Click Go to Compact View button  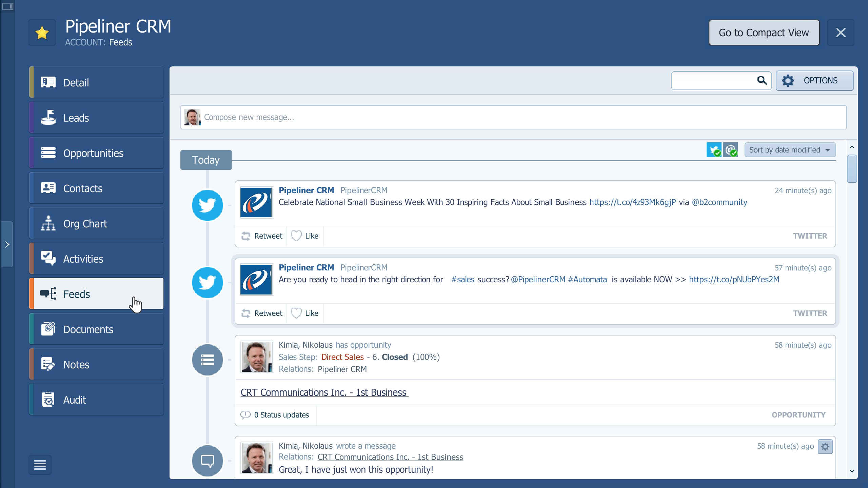pyautogui.click(x=764, y=33)
